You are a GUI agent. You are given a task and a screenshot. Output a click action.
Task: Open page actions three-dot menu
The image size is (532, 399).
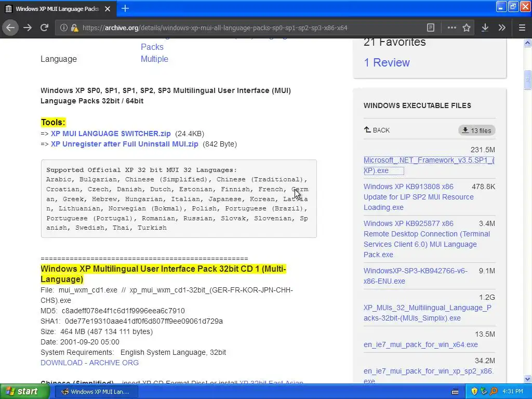[x=451, y=28]
